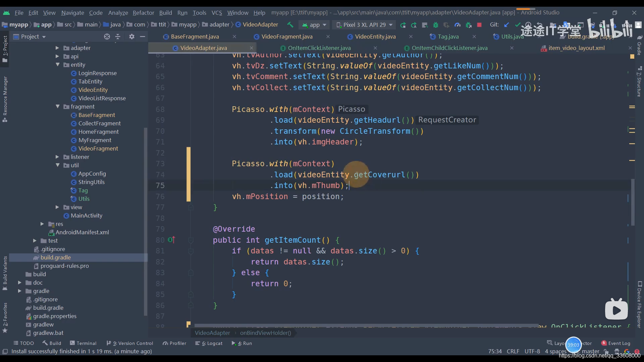The height and width of the screenshot is (362, 644).
Task: Expand the res folder
Action: [42, 224]
